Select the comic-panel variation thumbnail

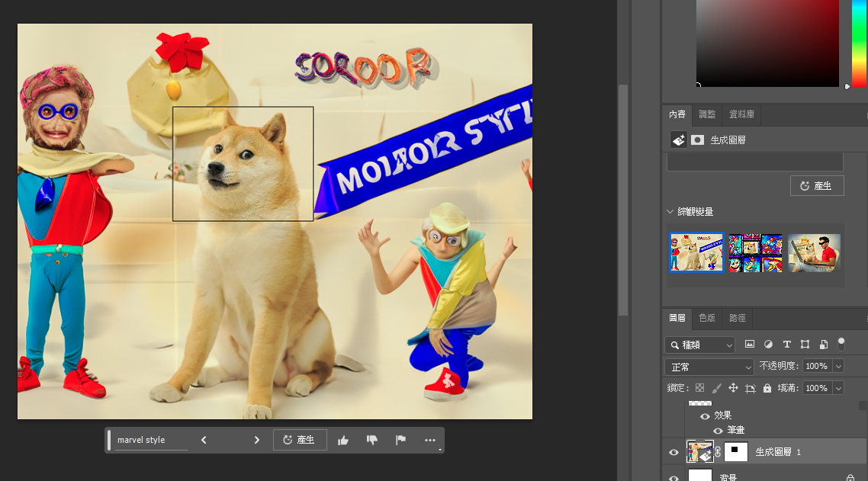coord(755,253)
